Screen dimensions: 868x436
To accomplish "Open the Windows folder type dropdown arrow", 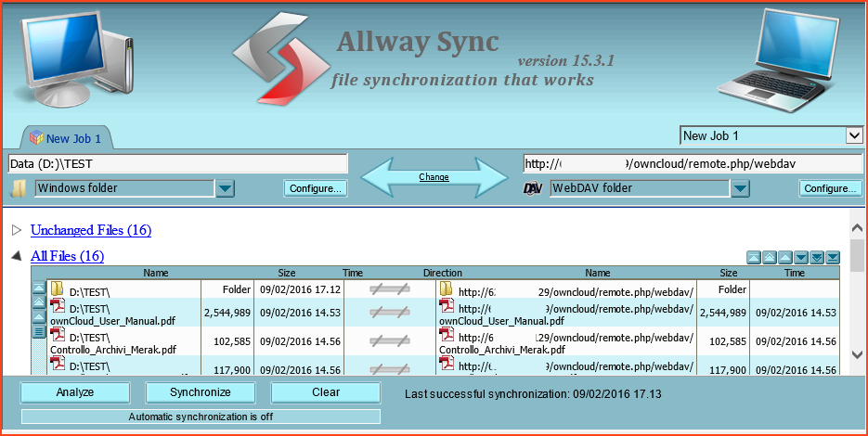I will tap(225, 188).
